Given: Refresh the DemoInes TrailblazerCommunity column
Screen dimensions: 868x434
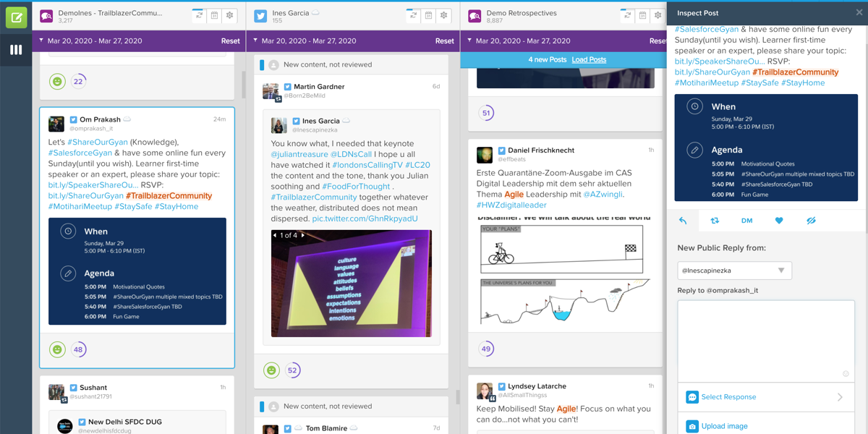Looking at the screenshot, I should (x=199, y=15).
